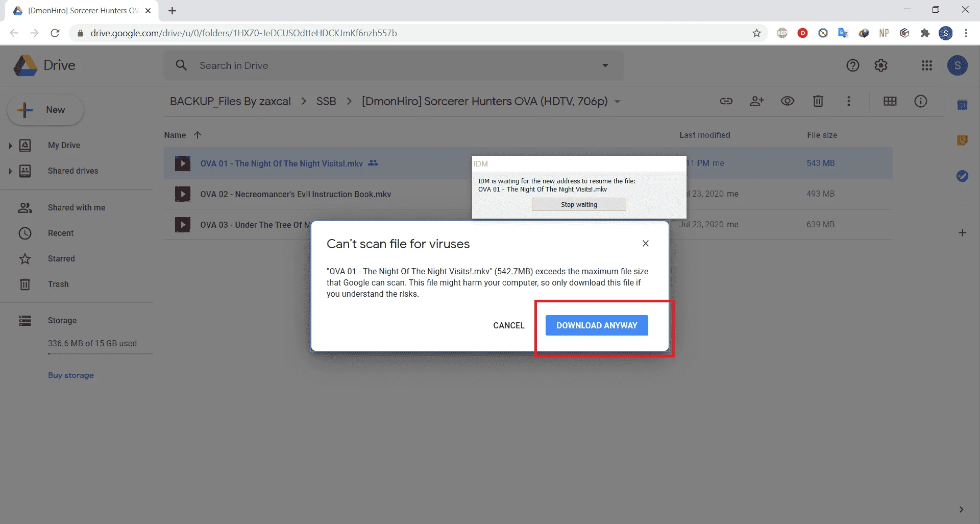Image resolution: width=980 pixels, height=524 pixels.
Task: Click CANCEL in the dialog
Action: 509,325
